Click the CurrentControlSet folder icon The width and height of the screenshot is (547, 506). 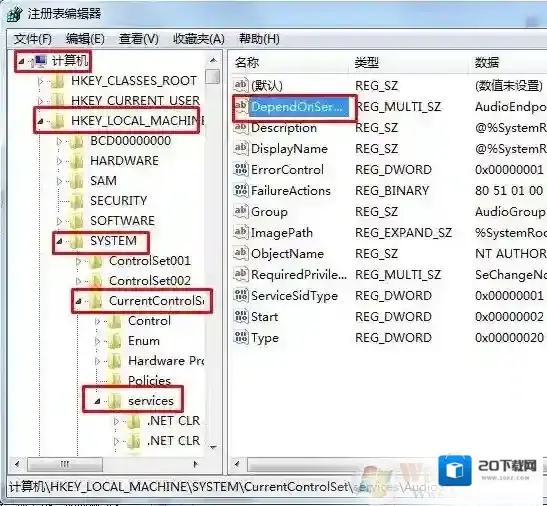pyautogui.click(x=96, y=301)
